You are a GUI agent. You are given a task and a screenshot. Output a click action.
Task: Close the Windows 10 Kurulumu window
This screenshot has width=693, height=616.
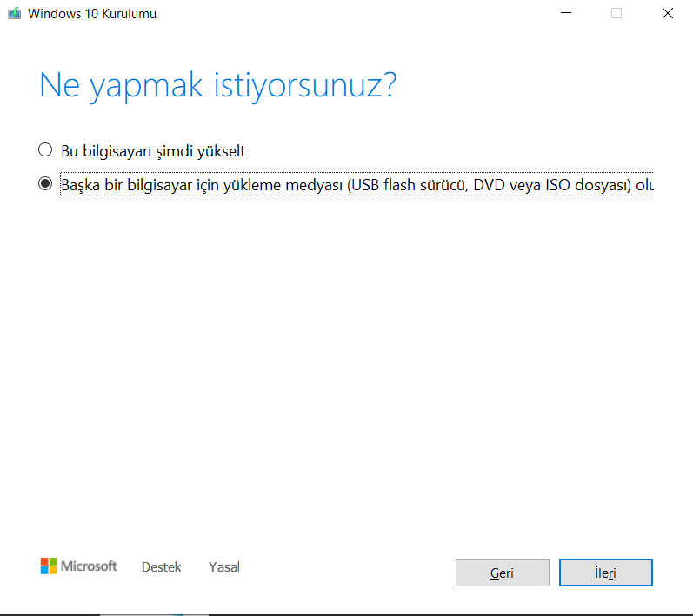point(668,13)
